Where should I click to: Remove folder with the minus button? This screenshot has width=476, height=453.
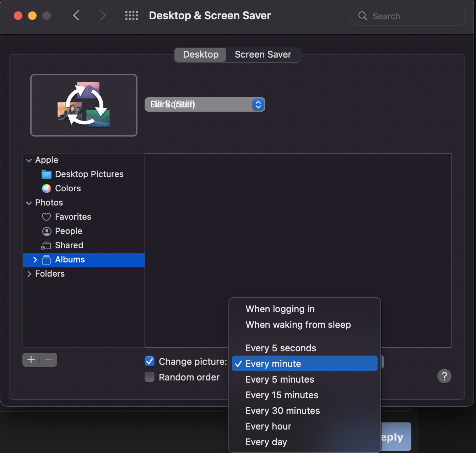pos(49,360)
